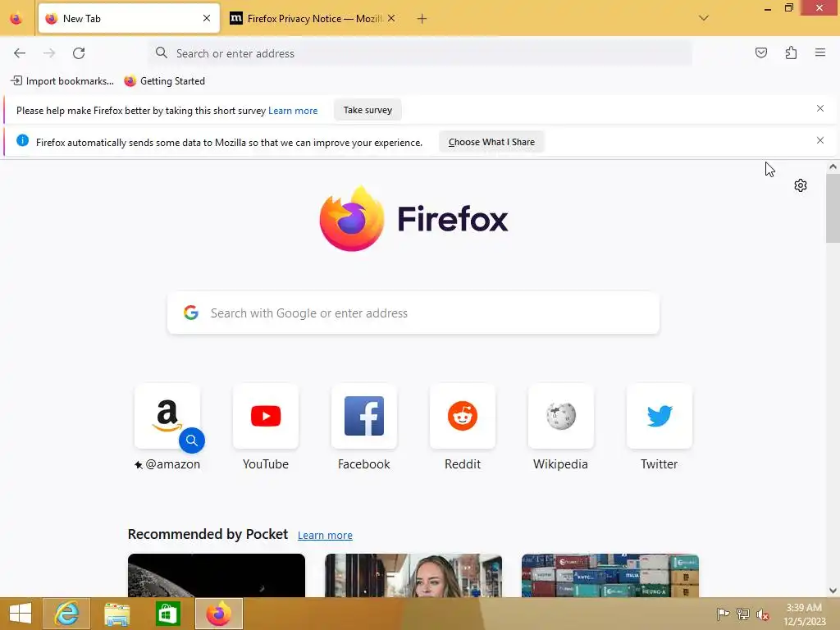Screen dimensions: 840x630
Task: Open the Windows Start button
Action: [x=21, y=614]
